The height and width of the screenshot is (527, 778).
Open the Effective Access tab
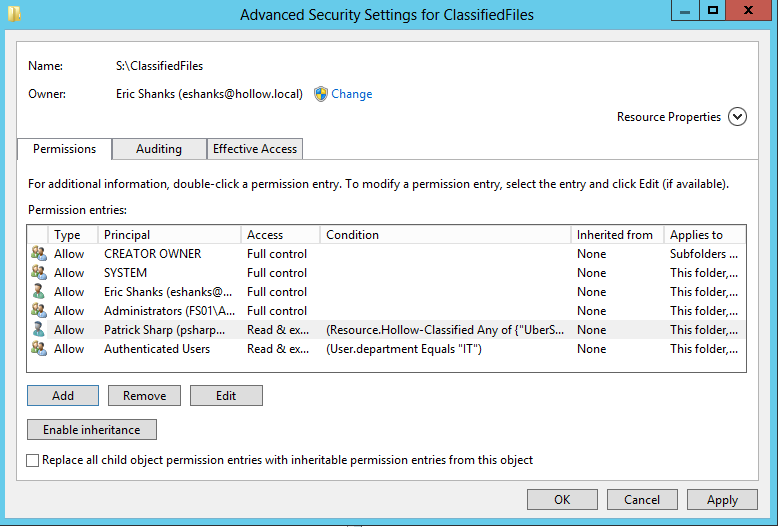pos(255,149)
